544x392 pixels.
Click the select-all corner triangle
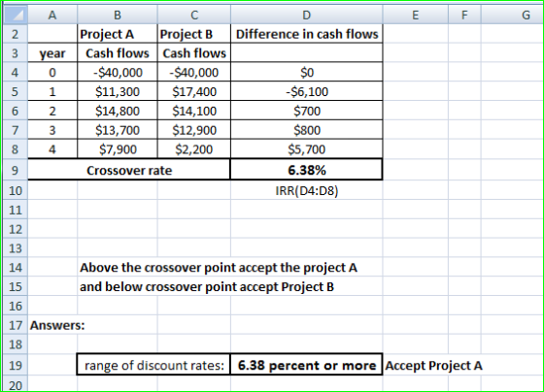[15, 15]
